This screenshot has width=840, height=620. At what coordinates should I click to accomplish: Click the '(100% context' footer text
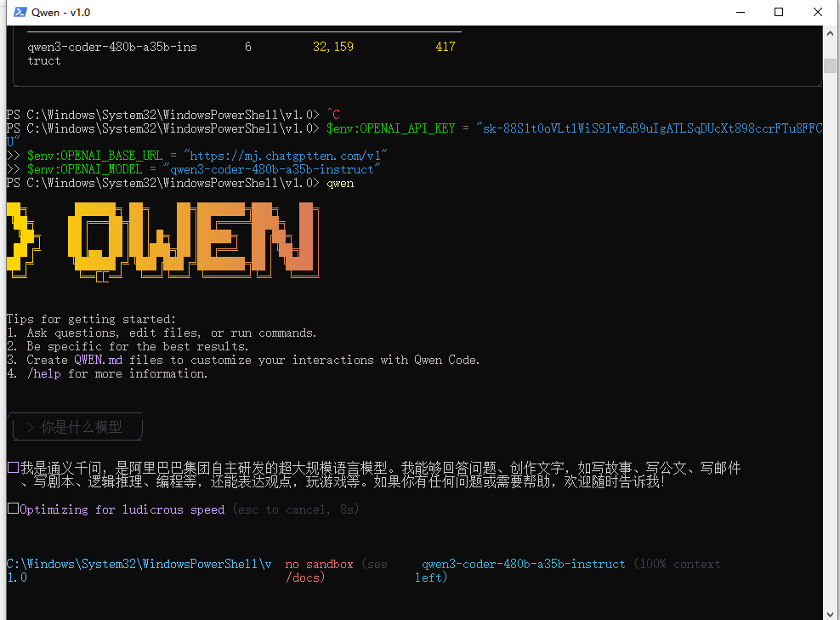click(677, 564)
